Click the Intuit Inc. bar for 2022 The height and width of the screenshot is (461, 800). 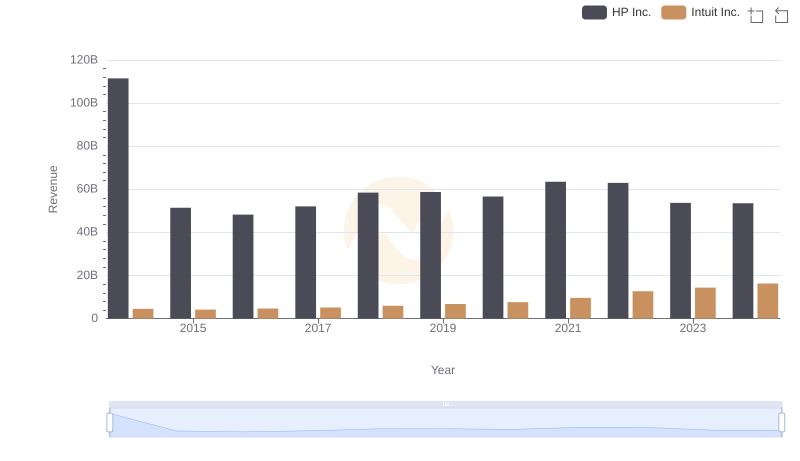tap(643, 305)
